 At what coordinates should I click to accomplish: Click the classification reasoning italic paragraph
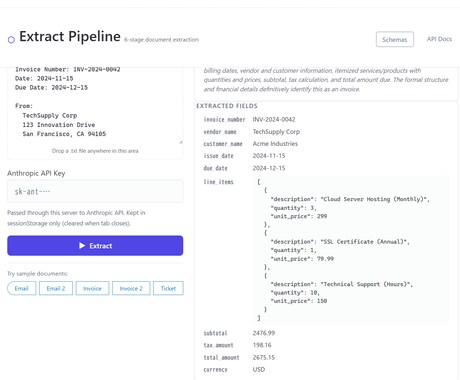326,80
